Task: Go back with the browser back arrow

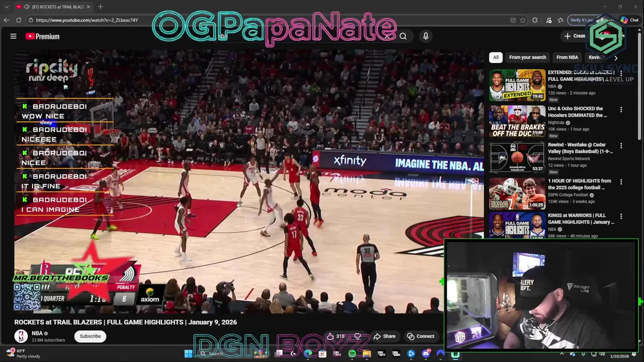Action: (x=7, y=20)
